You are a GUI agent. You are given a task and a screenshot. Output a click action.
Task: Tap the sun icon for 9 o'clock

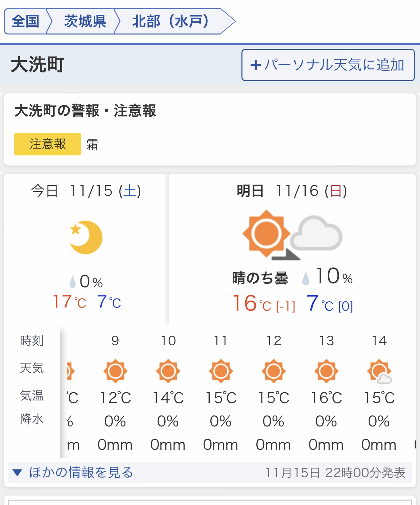[x=115, y=371]
